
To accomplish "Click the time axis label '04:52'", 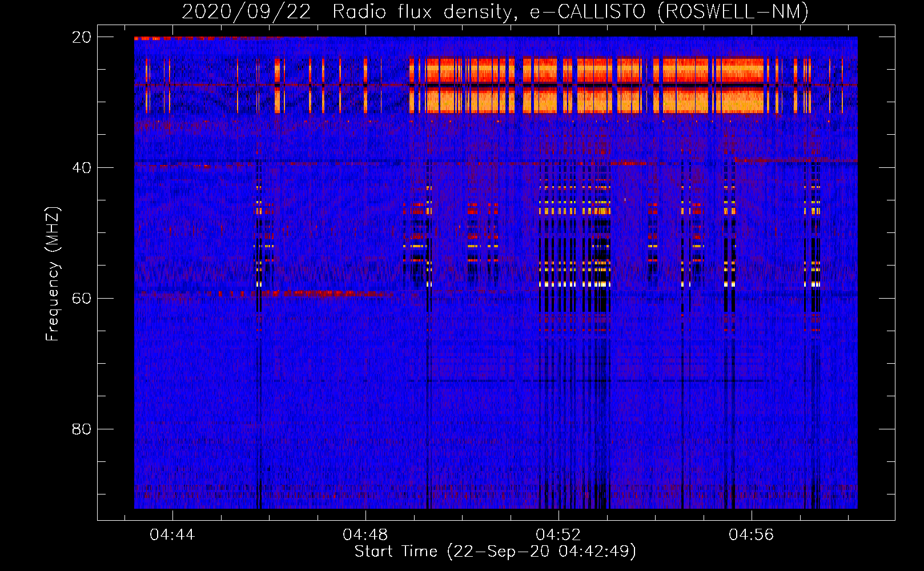I will pyautogui.click(x=558, y=534).
